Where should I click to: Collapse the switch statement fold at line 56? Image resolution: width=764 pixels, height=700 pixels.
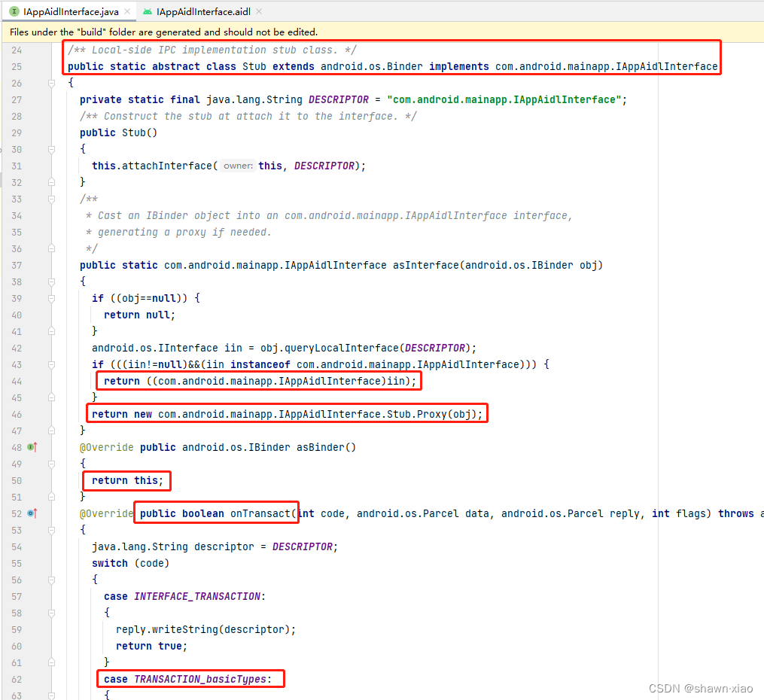click(x=51, y=580)
